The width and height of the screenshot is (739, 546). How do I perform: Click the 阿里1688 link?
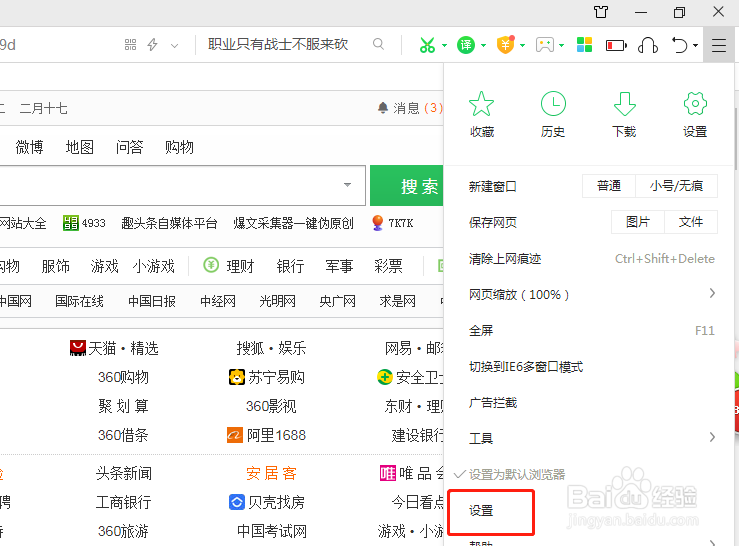click(x=267, y=435)
